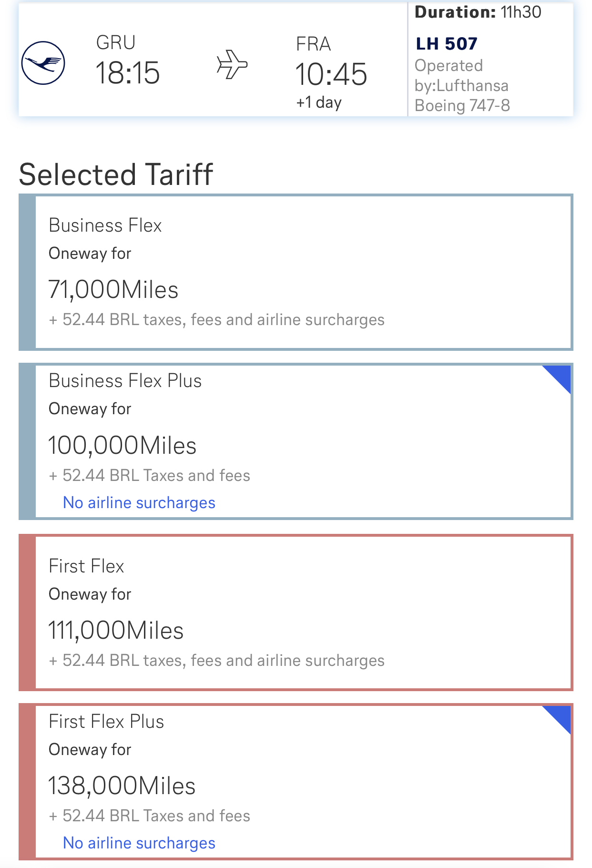
Task: Click the 138,000 Miles price
Action: 122,786
